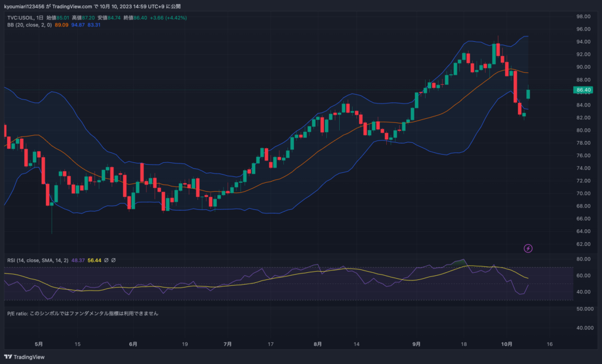Click the +3.66 (+4.42%) change value
Screen dimensions: 602x364
point(168,18)
